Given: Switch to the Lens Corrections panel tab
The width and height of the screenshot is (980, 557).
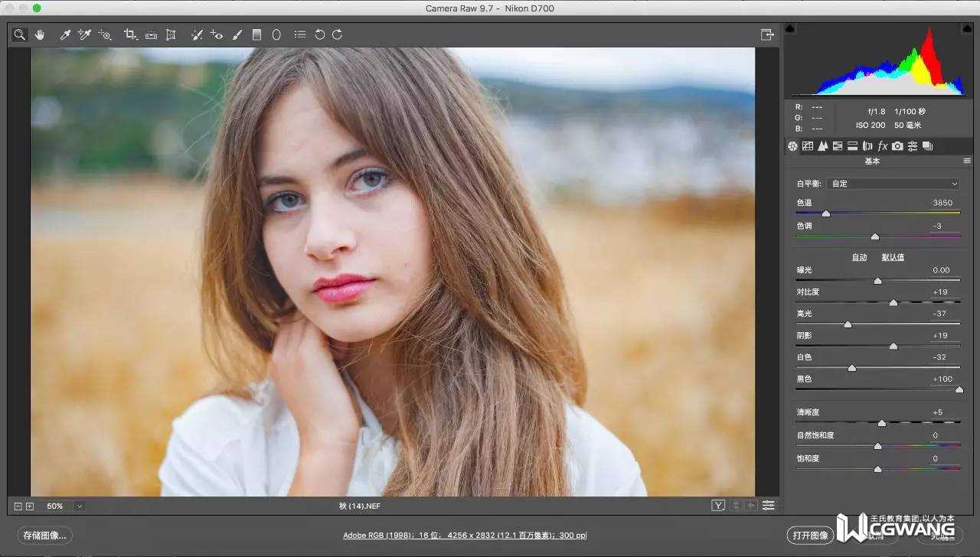Looking at the screenshot, I should coord(867,146).
